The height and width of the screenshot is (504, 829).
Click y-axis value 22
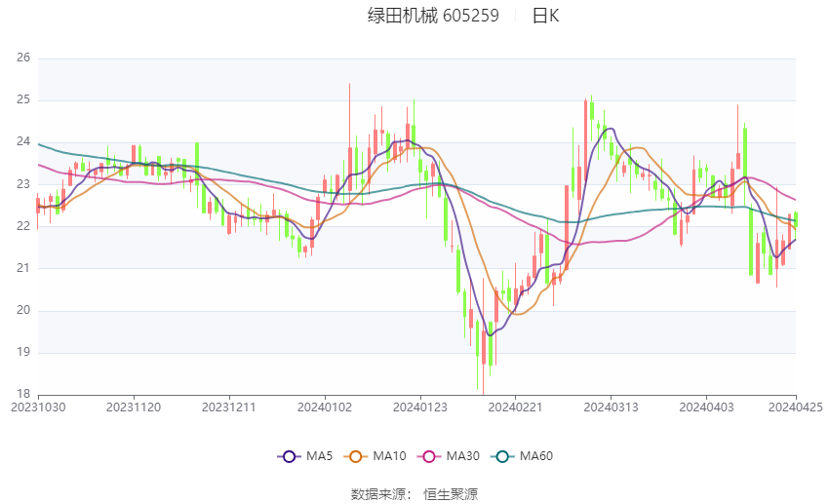coord(23,226)
